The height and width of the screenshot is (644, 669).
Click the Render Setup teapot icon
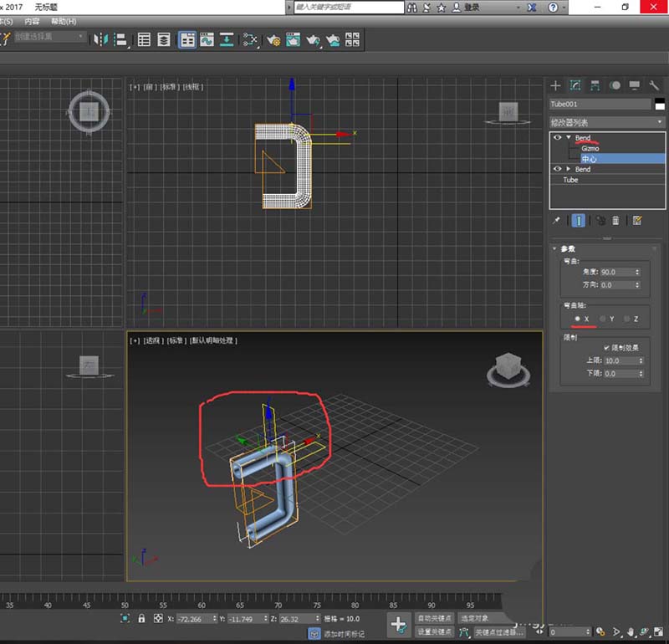pos(273,39)
